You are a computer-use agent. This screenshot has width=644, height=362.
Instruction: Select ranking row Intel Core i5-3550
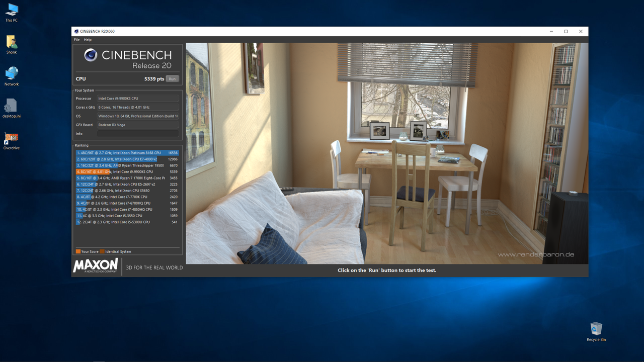127,216
